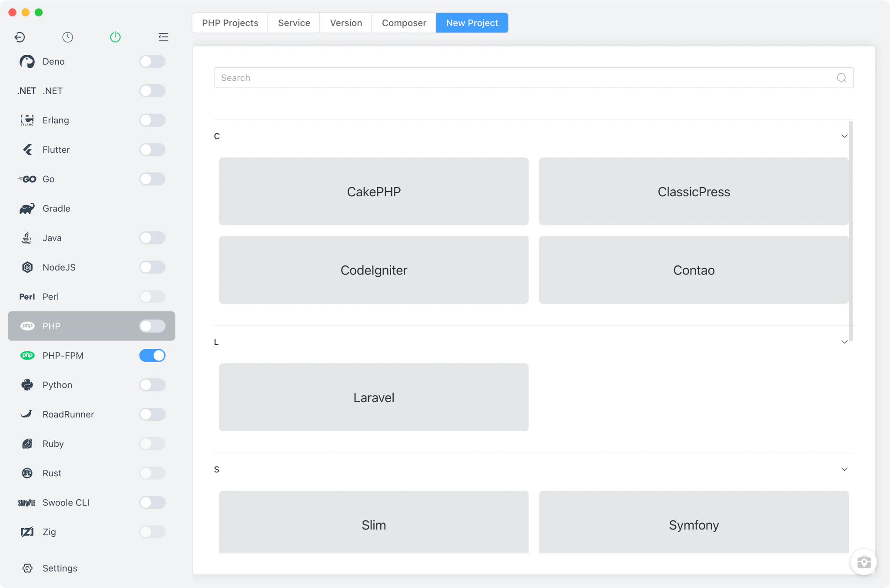This screenshot has height=588, width=890.
Task: Enable the .NET service switch
Action: tap(152, 91)
